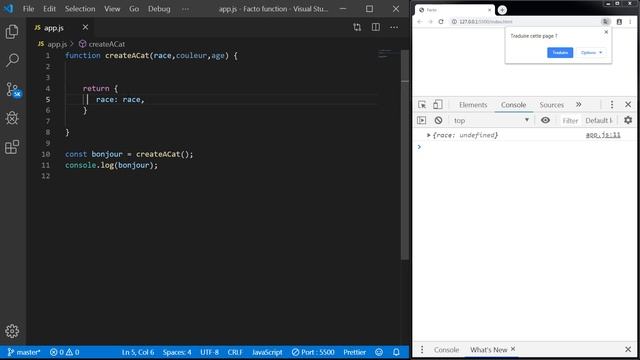This screenshot has width=640, height=360.
Task: Click console.log(bonjour) on line 11
Action: [111, 165]
